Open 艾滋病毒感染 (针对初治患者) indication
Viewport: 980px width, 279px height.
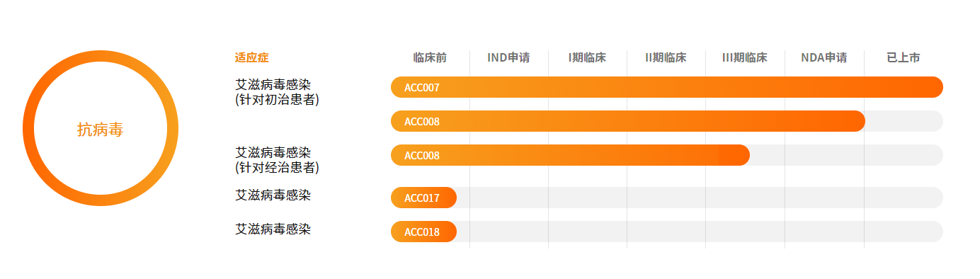tap(277, 92)
